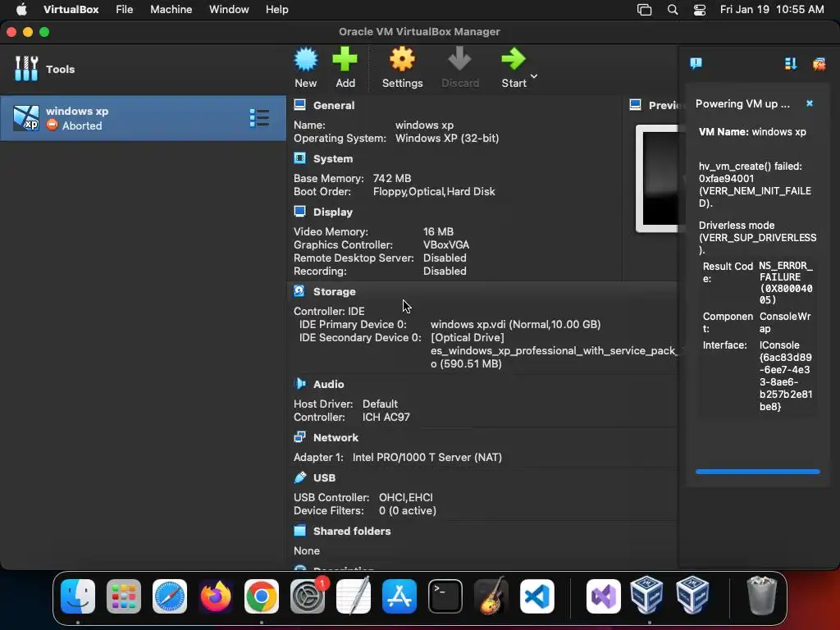
Task: Click the Base Memory 742 MB value
Action: tap(392, 178)
